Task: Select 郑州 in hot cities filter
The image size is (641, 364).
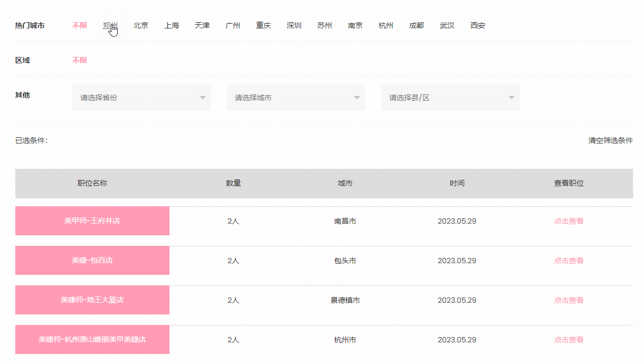Action: pos(110,25)
